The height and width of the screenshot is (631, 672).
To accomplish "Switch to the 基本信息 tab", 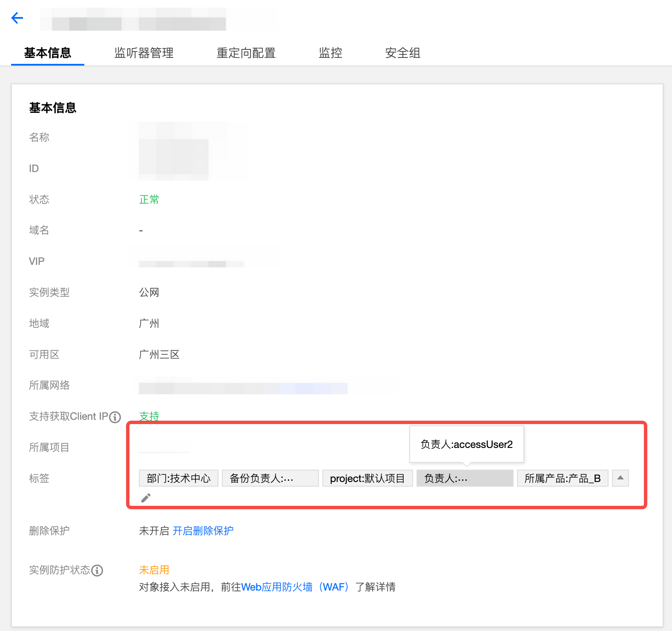I will click(x=48, y=53).
